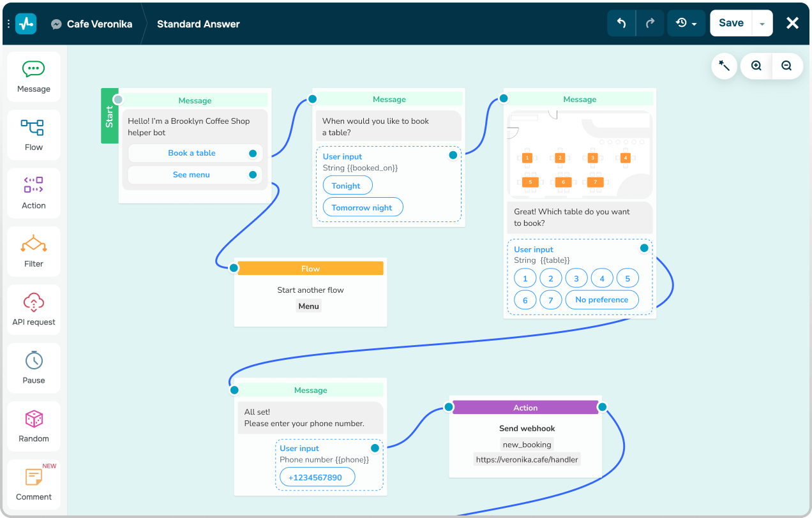812x518 pixels.
Task: Select table number 1 quick reply
Action: pyautogui.click(x=525, y=278)
